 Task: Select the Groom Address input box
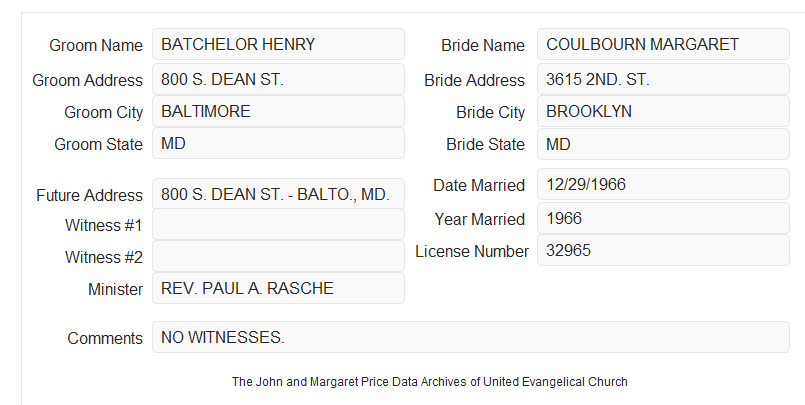coord(278,79)
